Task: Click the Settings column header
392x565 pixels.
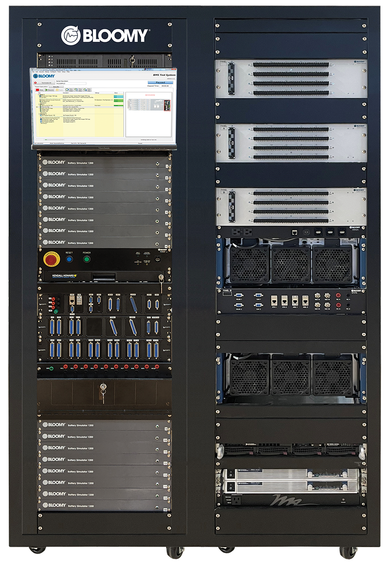Action: 97,93
